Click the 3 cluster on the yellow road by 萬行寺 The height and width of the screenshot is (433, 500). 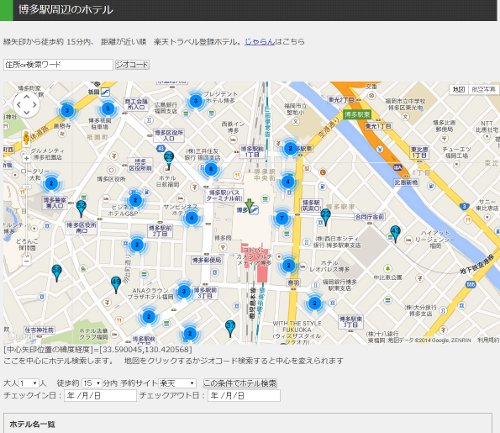pyautogui.click(x=67, y=110)
